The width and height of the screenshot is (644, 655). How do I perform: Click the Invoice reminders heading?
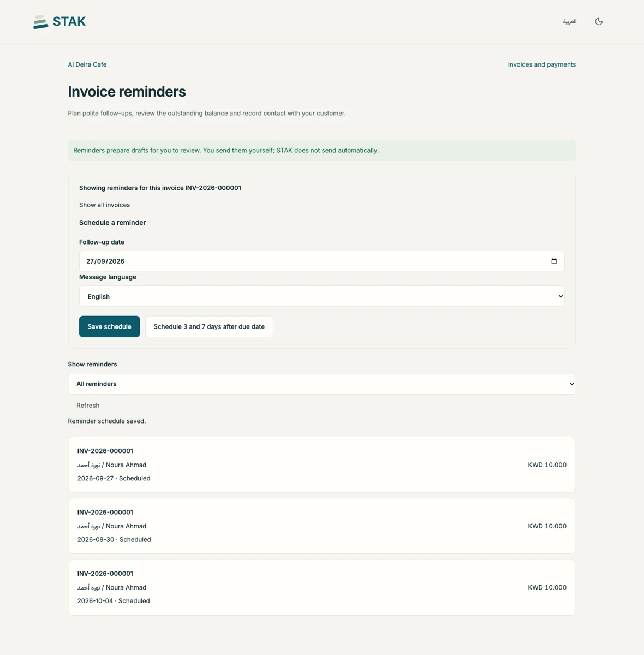pyautogui.click(x=127, y=92)
